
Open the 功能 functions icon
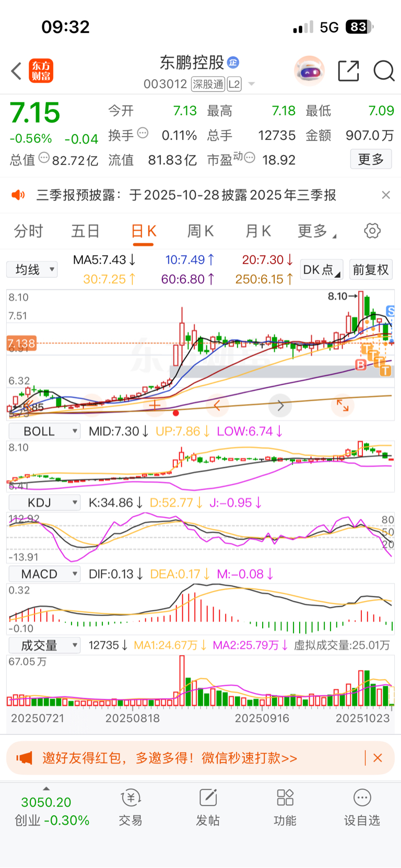click(285, 798)
